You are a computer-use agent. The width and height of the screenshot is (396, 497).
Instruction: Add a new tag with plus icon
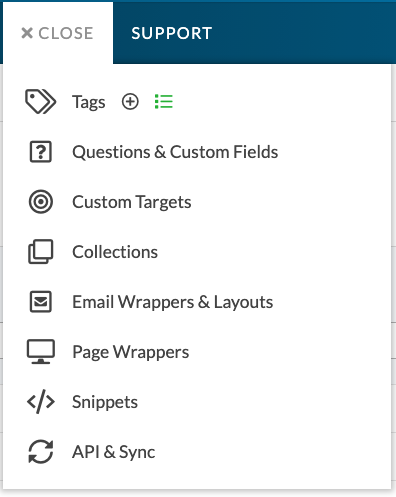coord(130,102)
